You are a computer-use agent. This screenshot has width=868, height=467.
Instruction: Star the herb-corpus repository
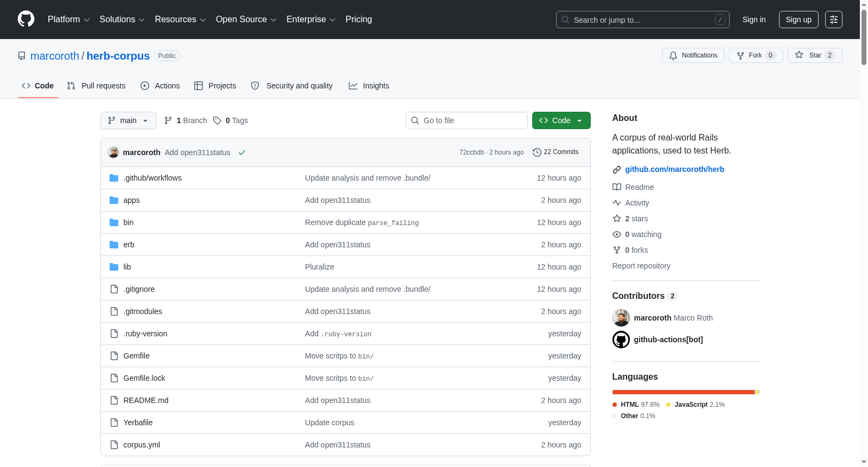(814, 55)
